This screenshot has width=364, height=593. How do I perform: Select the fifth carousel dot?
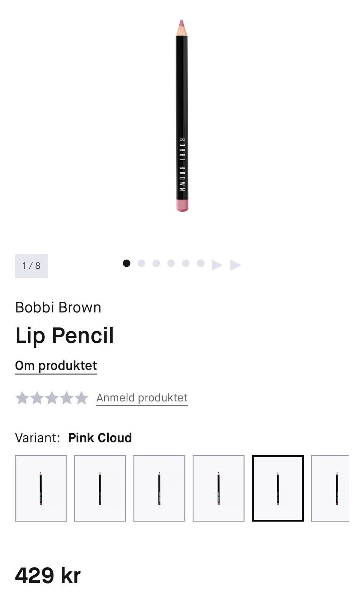186,263
